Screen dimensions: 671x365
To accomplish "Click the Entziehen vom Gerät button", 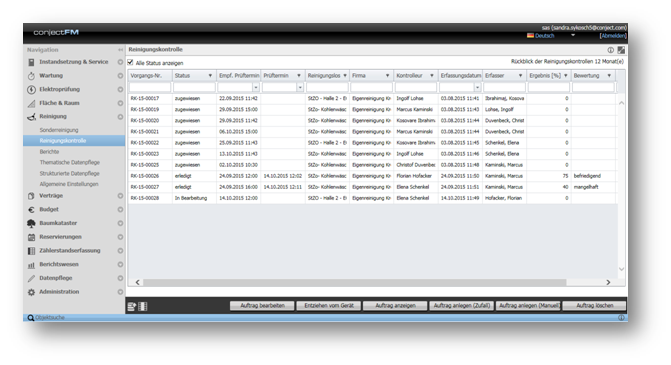I will (x=329, y=306).
